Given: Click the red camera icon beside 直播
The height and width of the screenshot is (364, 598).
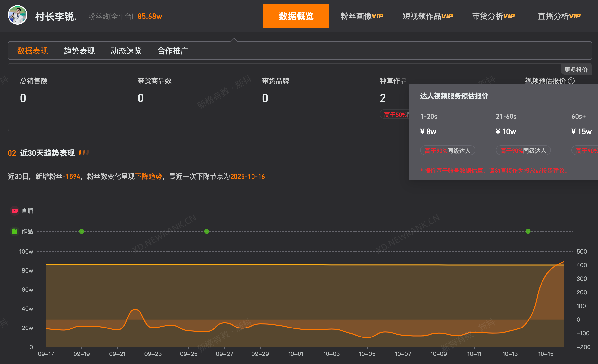Looking at the screenshot, I should (x=14, y=211).
